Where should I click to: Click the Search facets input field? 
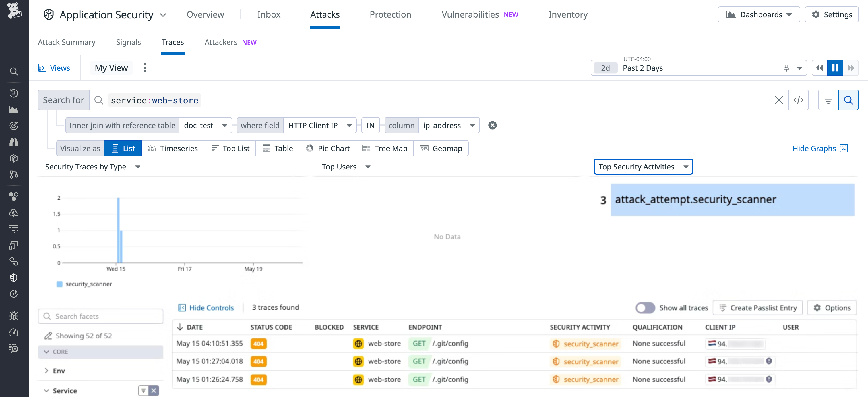tap(100, 316)
